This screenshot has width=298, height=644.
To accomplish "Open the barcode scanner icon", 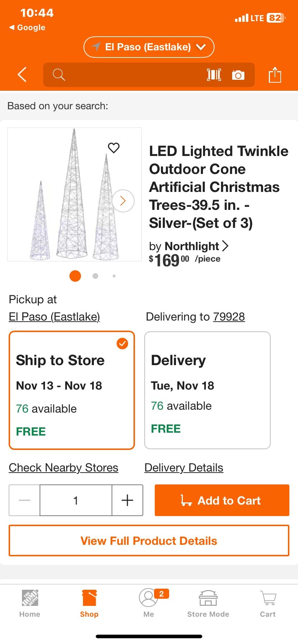I will (214, 75).
